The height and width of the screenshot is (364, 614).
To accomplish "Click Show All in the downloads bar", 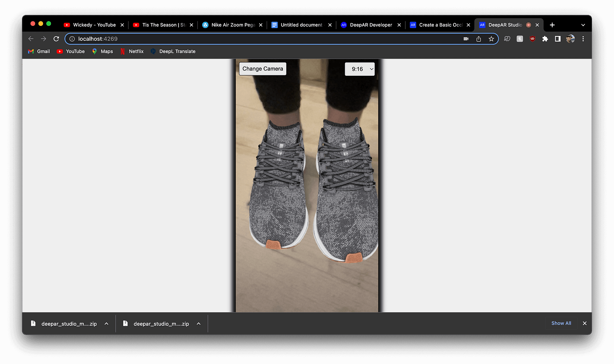I will point(561,323).
